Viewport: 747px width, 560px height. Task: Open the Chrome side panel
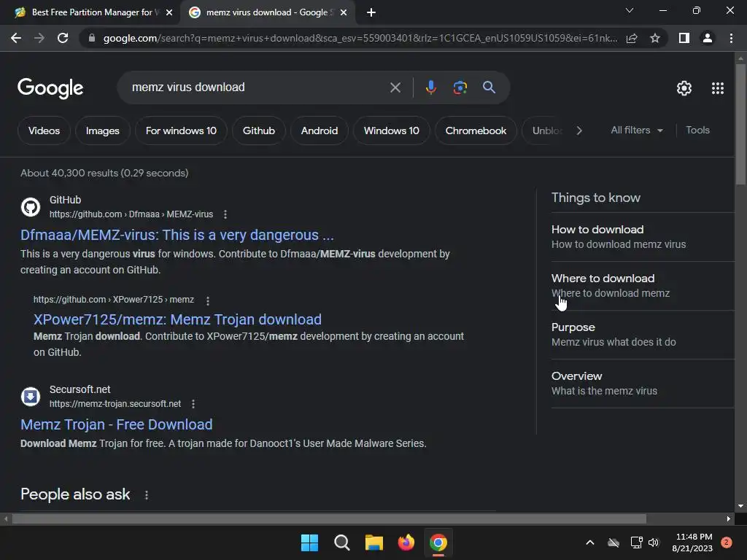[x=684, y=38]
